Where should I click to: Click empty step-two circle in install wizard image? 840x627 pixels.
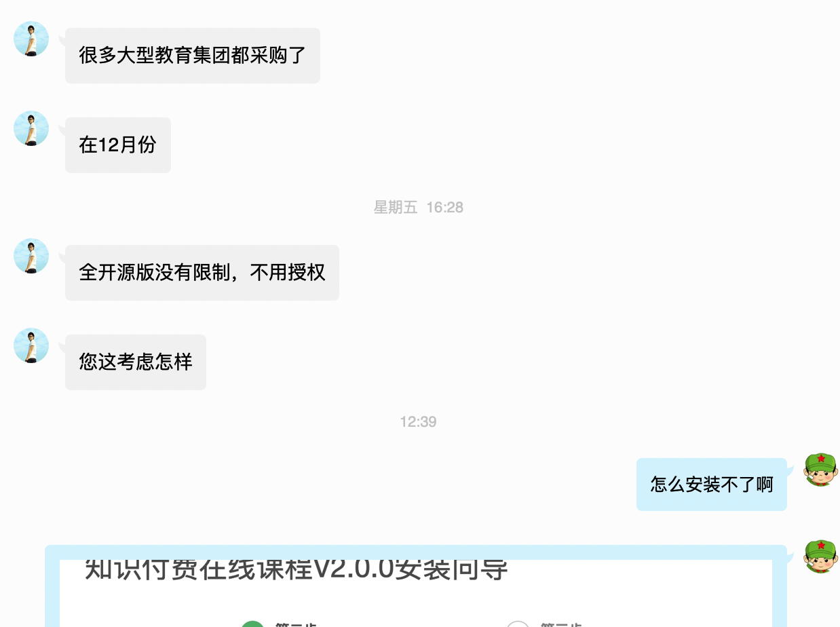pos(518,624)
